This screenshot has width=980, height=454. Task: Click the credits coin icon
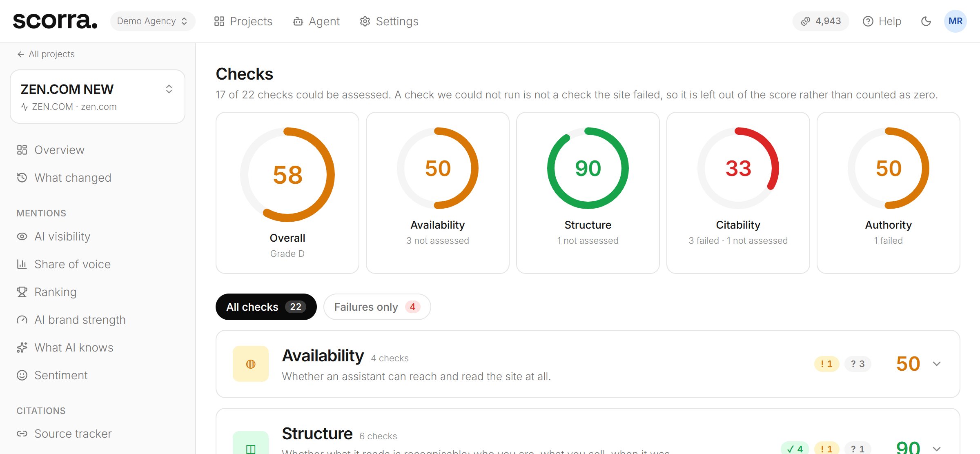click(806, 21)
